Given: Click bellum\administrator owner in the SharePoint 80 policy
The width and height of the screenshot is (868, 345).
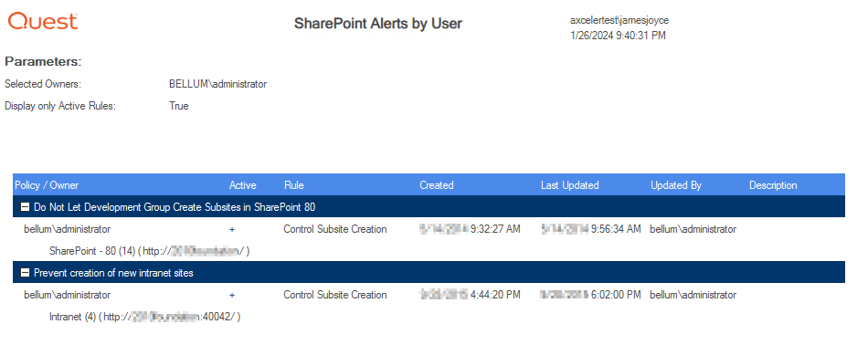Looking at the screenshot, I should [x=67, y=229].
